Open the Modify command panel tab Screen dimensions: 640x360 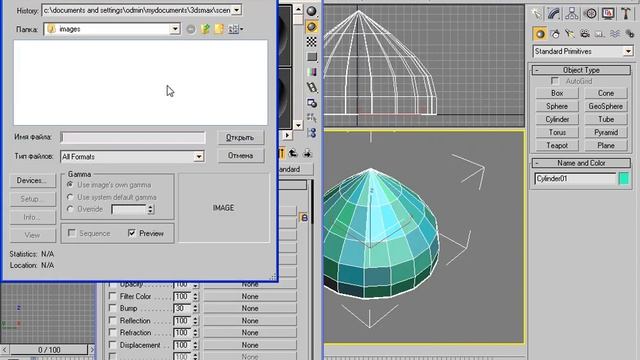click(554, 13)
